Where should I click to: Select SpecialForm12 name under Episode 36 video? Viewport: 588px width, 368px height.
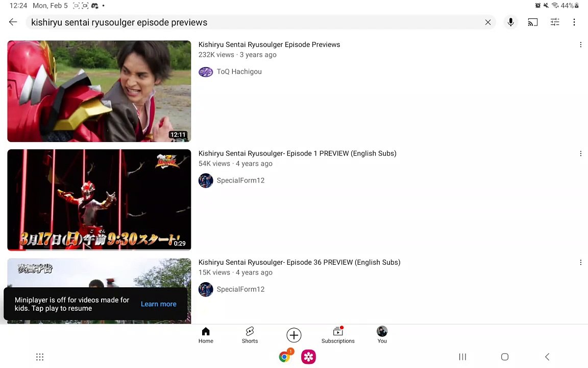pyautogui.click(x=241, y=289)
